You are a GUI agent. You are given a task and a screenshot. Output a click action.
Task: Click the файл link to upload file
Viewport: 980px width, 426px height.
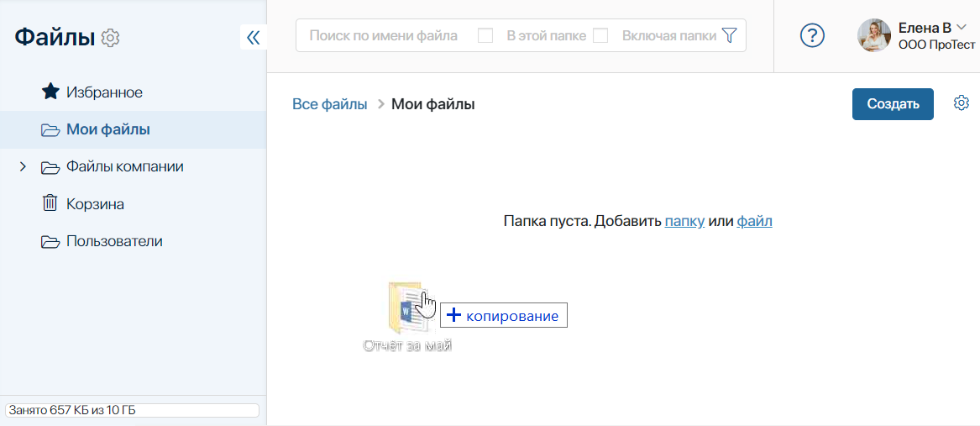[754, 222]
